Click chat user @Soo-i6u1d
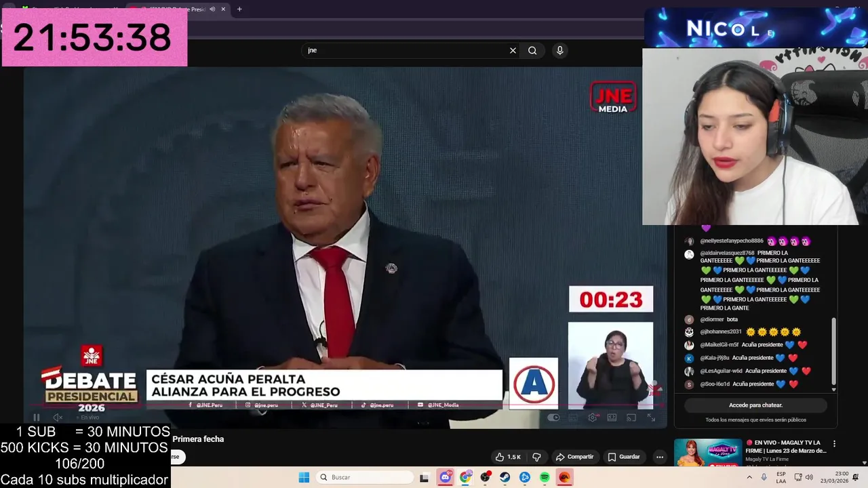The height and width of the screenshot is (488, 868). point(715,384)
